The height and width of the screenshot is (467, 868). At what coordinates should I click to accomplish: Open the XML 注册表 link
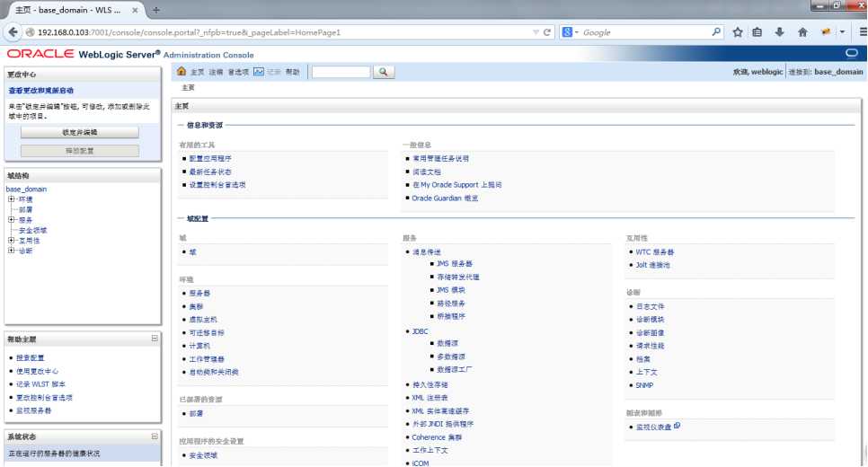coord(430,397)
